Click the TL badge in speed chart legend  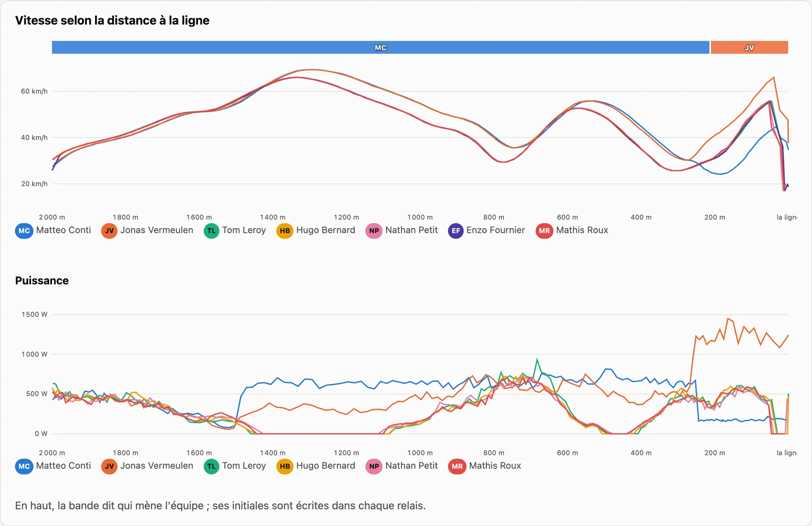pyautogui.click(x=211, y=231)
